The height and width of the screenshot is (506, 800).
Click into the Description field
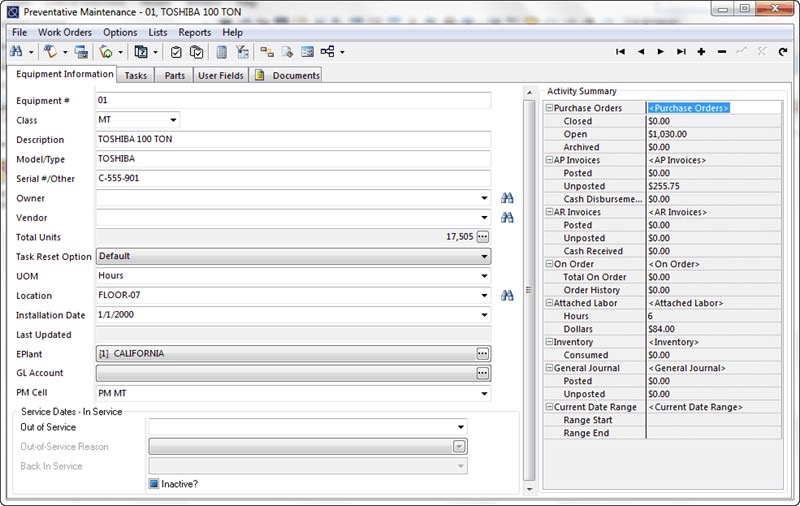pos(292,140)
